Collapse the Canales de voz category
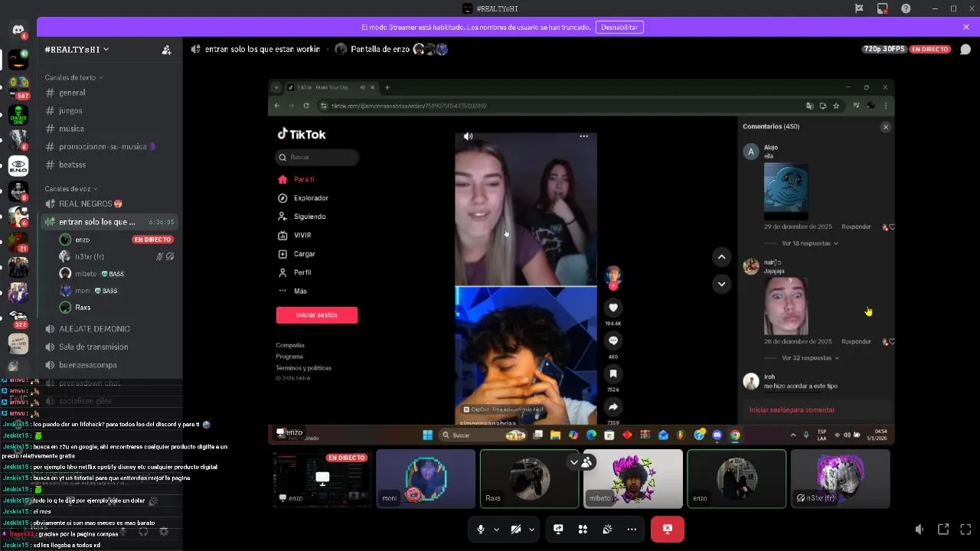 [x=70, y=188]
